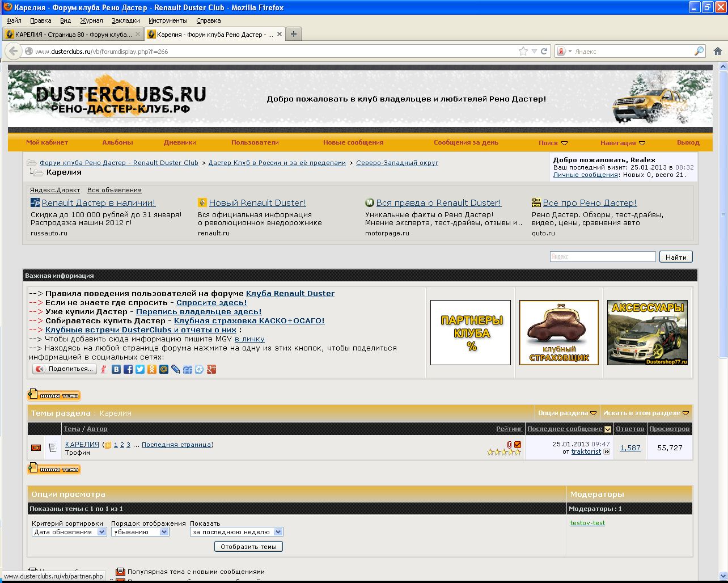Open the Renault Дастер в наличии ad link
The image size is (728, 583).
click(99, 202)
